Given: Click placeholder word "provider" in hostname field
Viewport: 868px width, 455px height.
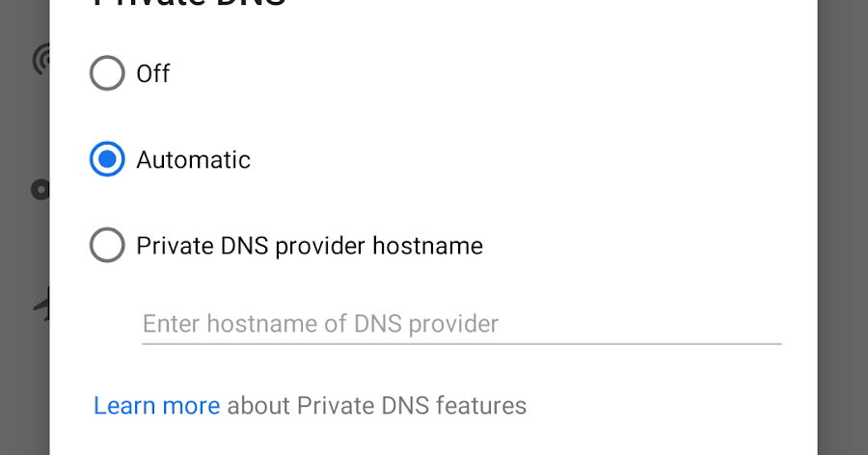Looking at the screenshot, I should (453, 324).
